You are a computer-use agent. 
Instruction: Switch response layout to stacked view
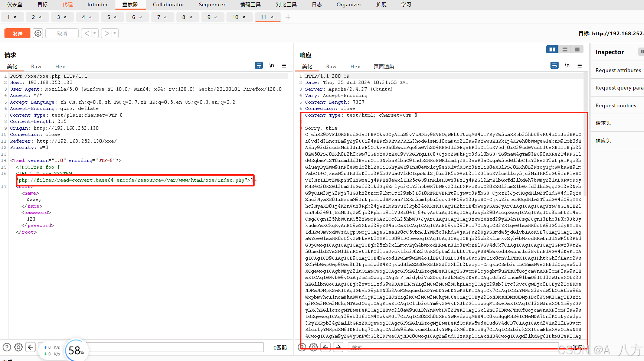coord(565,49)
